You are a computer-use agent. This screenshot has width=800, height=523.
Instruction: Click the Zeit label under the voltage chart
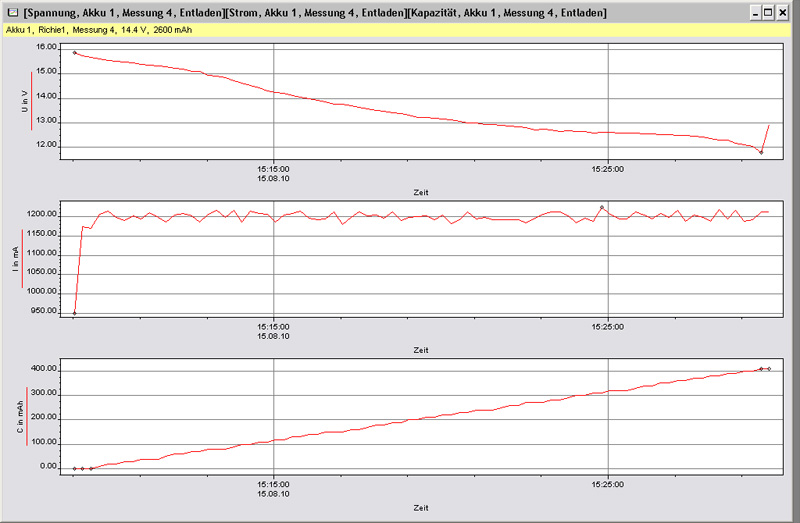coord(420,192)
